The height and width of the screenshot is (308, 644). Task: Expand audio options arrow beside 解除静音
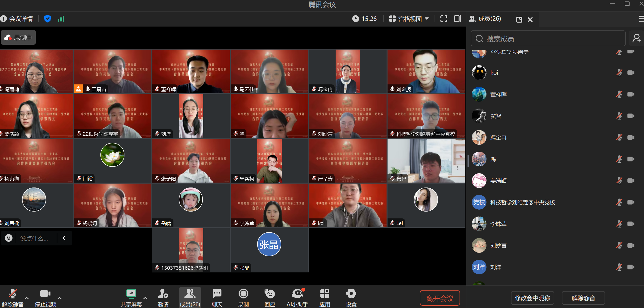point(27,298)
